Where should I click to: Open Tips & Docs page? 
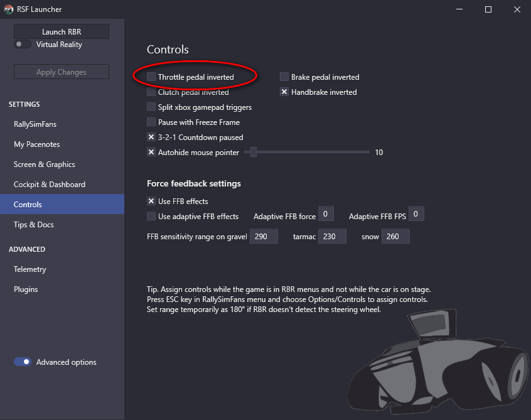click(x=62, y=225)
